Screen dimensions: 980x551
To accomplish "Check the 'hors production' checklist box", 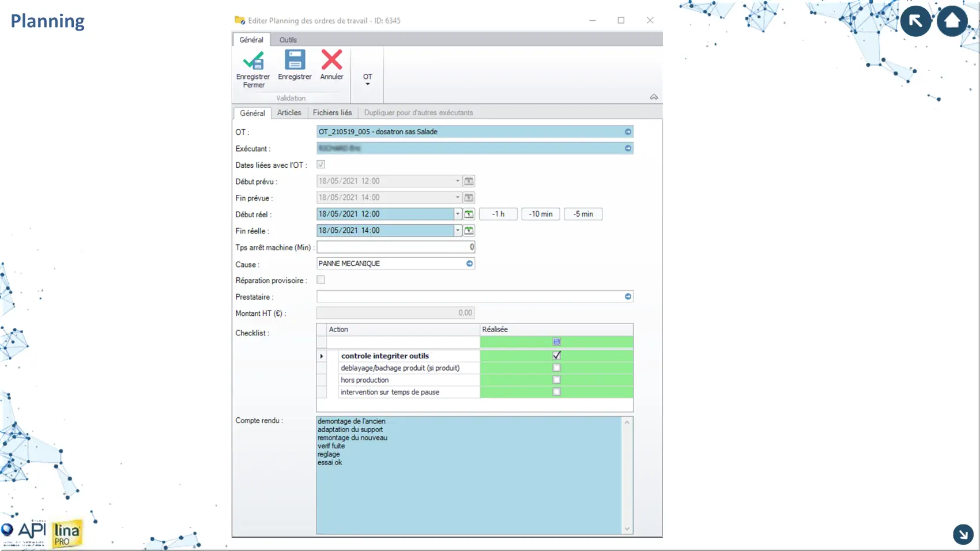I will click(x=556, y=380).
